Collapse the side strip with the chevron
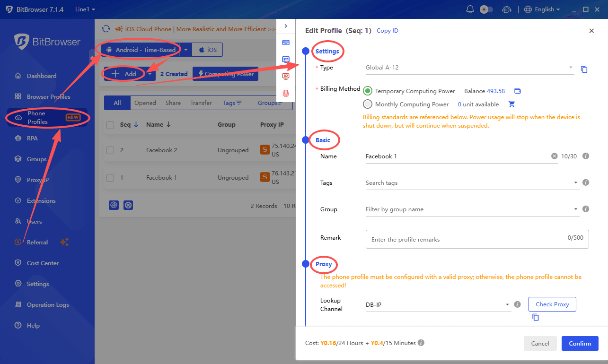 pos(286,26)
